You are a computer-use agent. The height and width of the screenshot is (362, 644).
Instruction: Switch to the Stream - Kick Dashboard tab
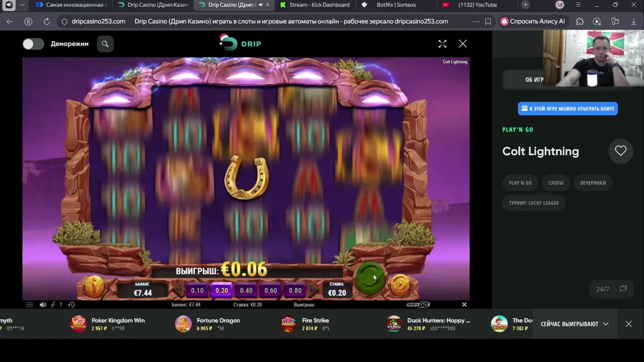[x=314, y=5]
